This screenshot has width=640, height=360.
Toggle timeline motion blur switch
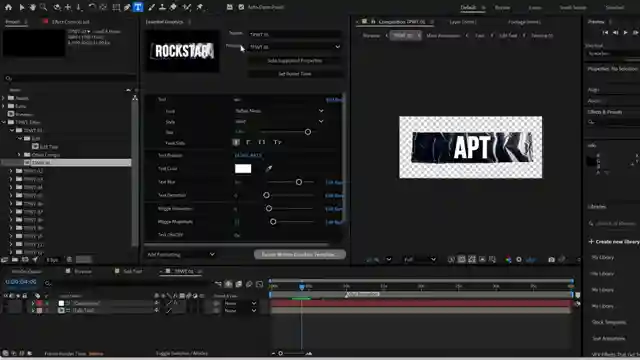249,284
